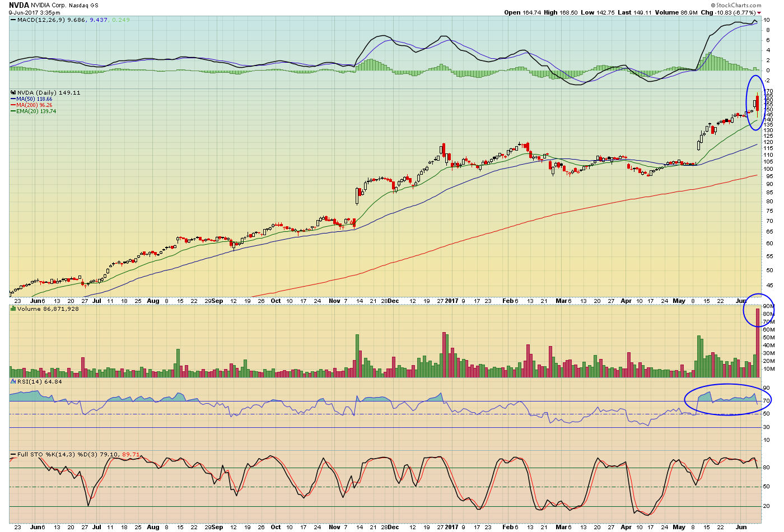Click the bar-chart icon beside the Volume label
The image size is (784, 532).
(x=13, y=309)
